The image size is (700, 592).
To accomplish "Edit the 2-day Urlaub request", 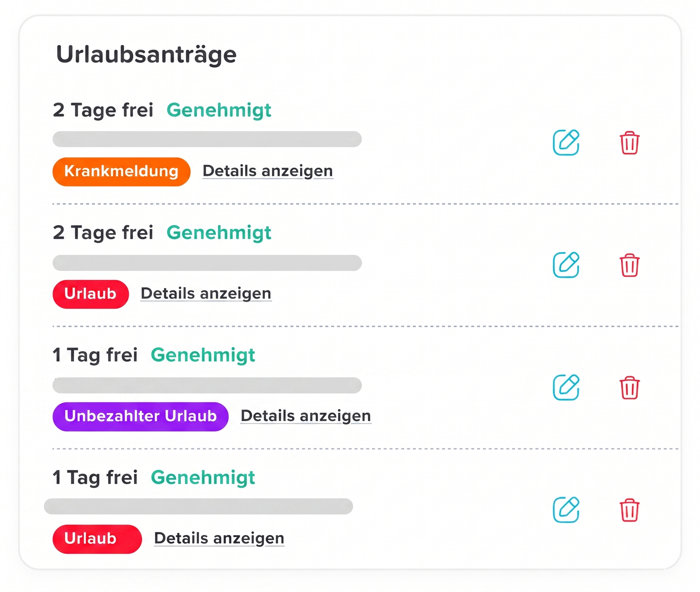I will click(566, 265).
